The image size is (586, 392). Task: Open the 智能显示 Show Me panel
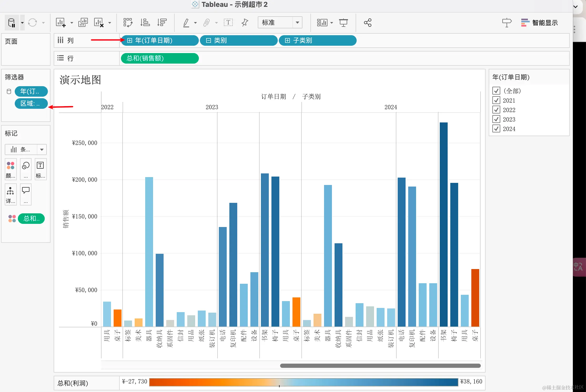point(539,23)
